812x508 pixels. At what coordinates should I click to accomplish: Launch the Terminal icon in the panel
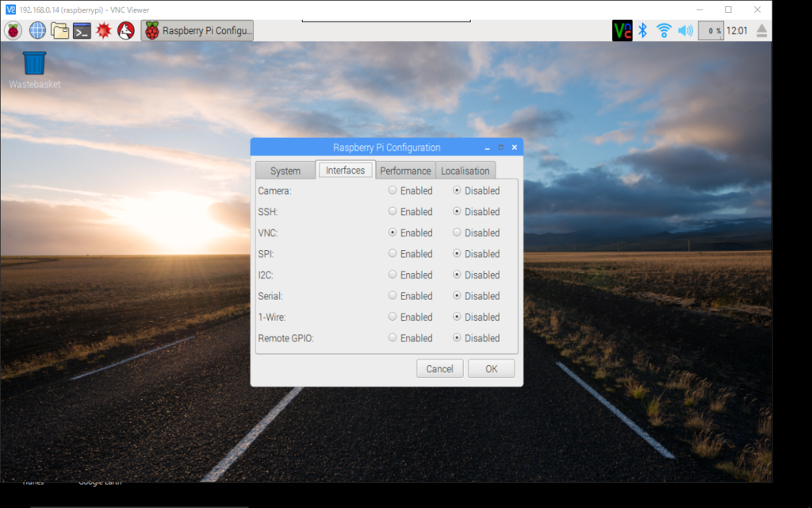pos(82,31)
